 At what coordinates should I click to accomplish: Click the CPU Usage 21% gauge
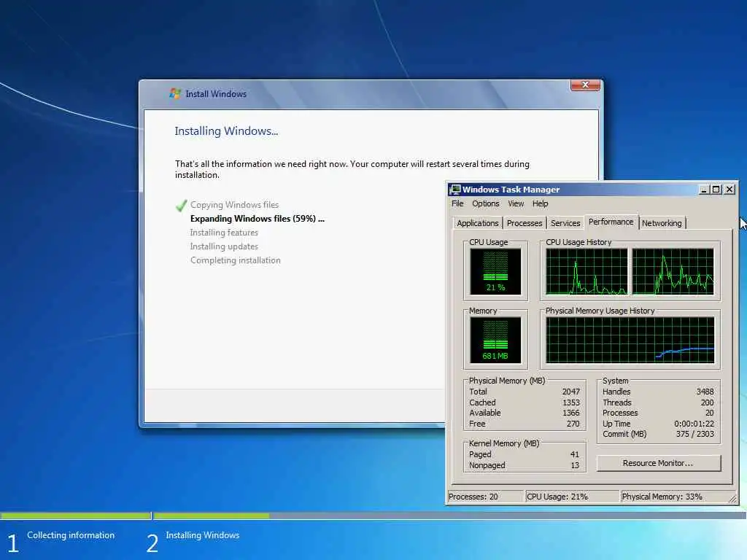click(x=495, y=271)
